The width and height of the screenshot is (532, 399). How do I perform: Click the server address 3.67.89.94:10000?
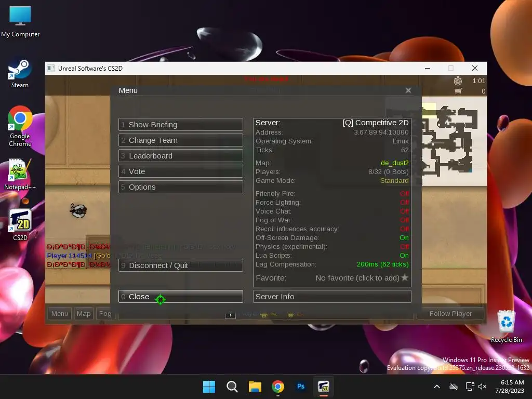[x=381, y=132]
